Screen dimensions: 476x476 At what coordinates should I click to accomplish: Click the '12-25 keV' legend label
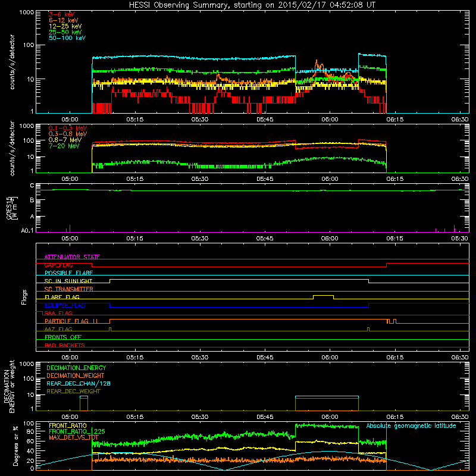click(65, 26)
